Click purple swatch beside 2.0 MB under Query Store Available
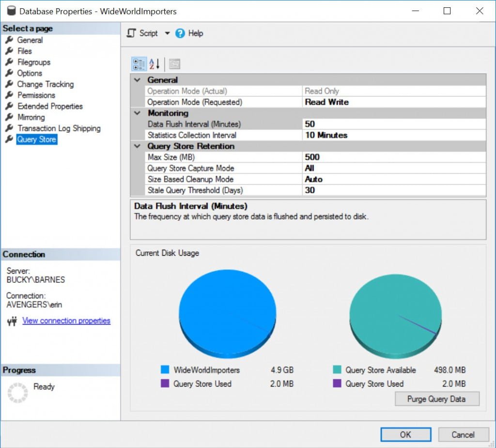The height and width of the screenshot is (448, 496). coord(337,384)
